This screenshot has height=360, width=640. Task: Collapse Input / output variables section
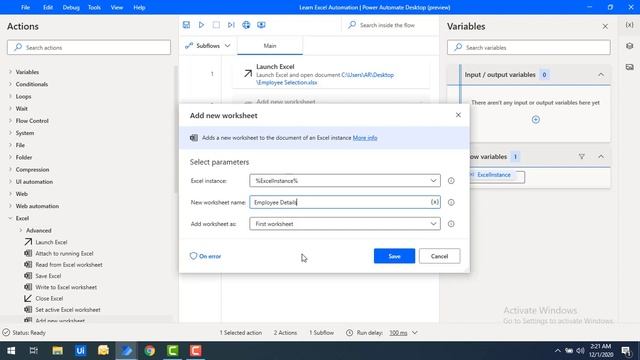pyautogui.click(x=601, y=75)
